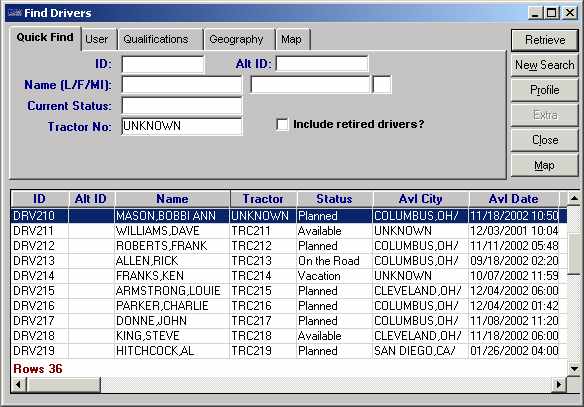Click the Map button below Close

coord(545,165)
